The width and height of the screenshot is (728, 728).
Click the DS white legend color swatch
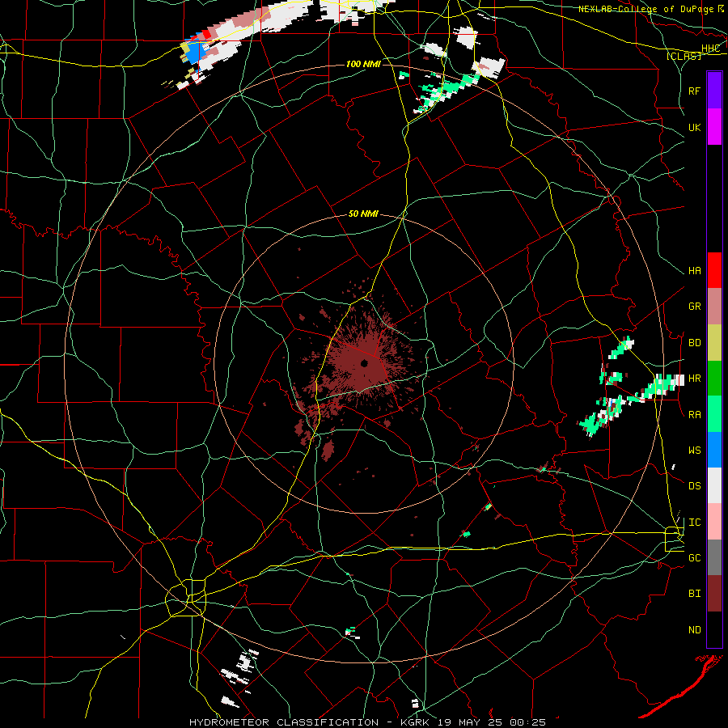714,485
